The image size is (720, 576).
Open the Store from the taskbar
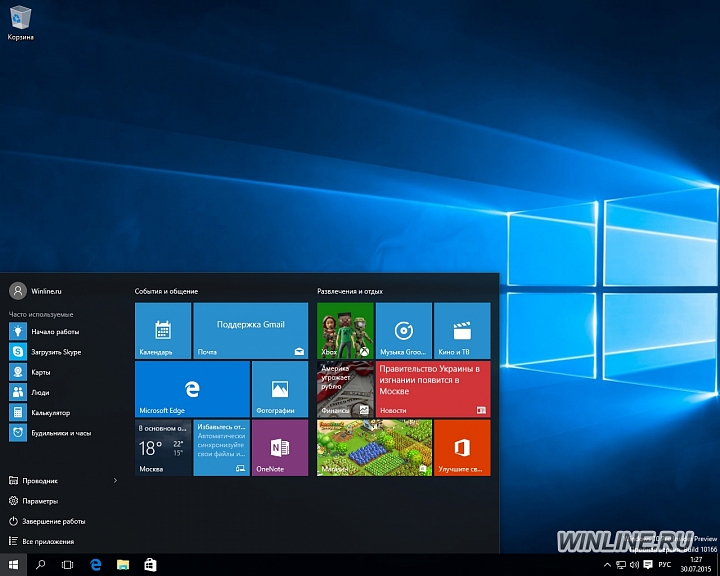click(150, 565)
